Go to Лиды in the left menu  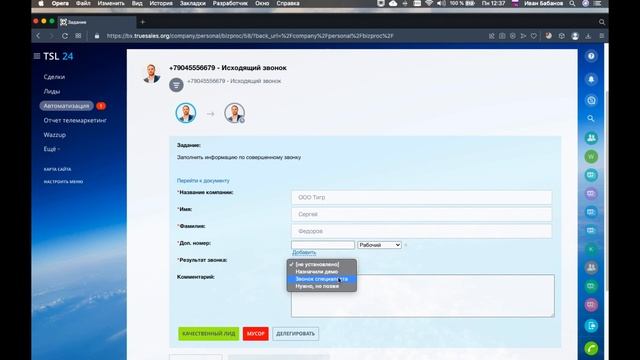coord(52,91)
